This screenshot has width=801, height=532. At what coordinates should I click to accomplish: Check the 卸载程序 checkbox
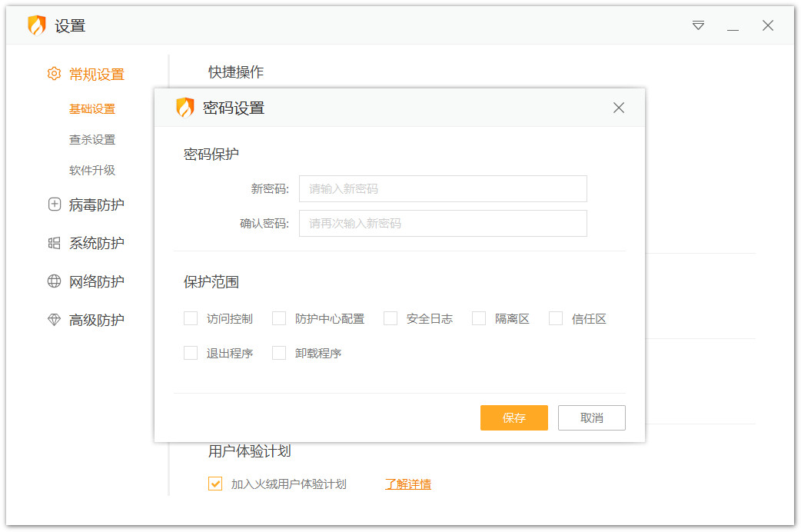click(279, 353)
